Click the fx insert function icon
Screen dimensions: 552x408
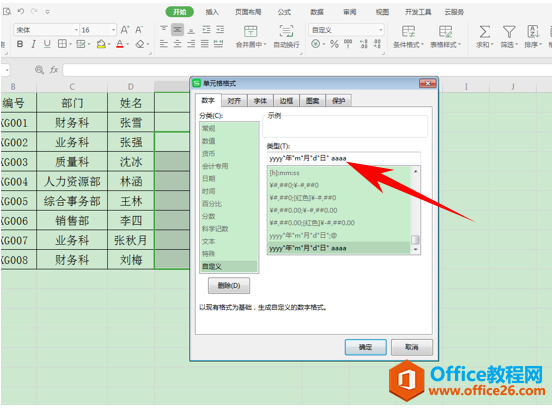pyautogui.click(x=54, y=70)
